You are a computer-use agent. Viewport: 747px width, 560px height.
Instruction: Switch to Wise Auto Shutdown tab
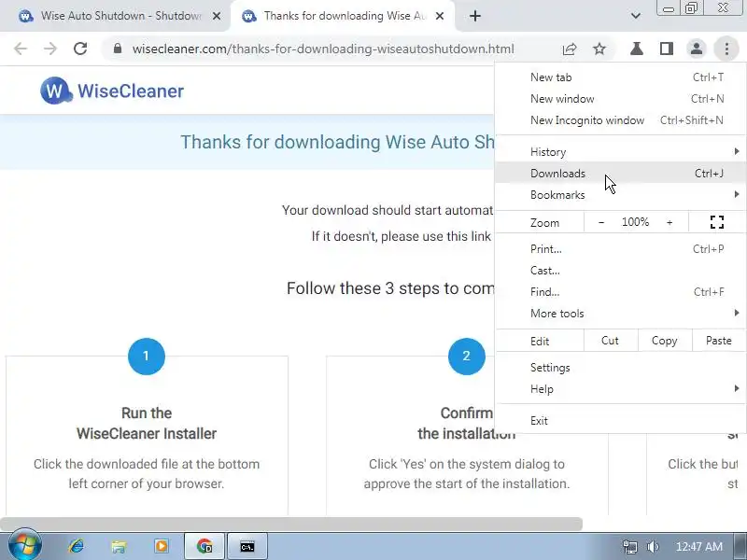click(120, 16)
